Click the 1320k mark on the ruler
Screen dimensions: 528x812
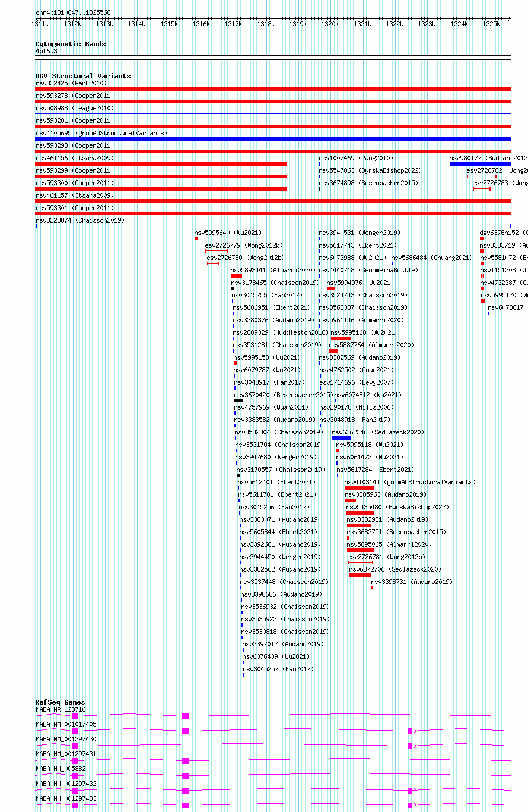(x=330, y=24)
